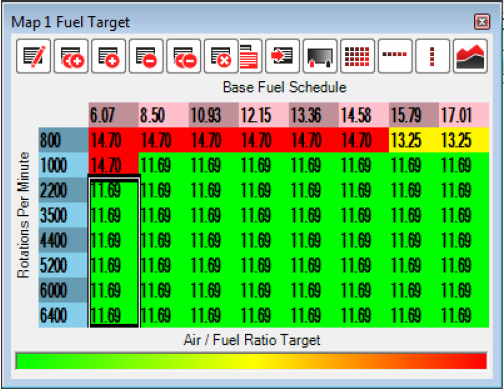Select the 3500 RPM row header
Screen dimensions: 504x390
point(64,215)
